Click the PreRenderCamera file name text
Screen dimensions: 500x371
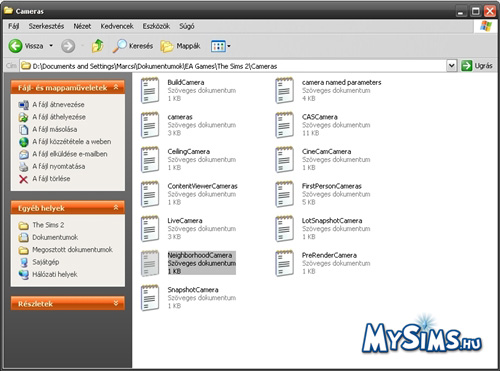[x=329, y=255]
